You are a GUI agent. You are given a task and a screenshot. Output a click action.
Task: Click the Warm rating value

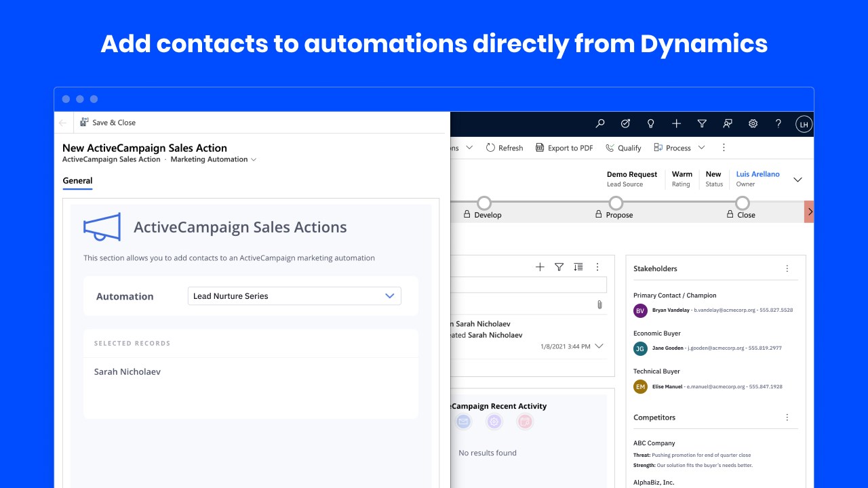click(682, 174)
